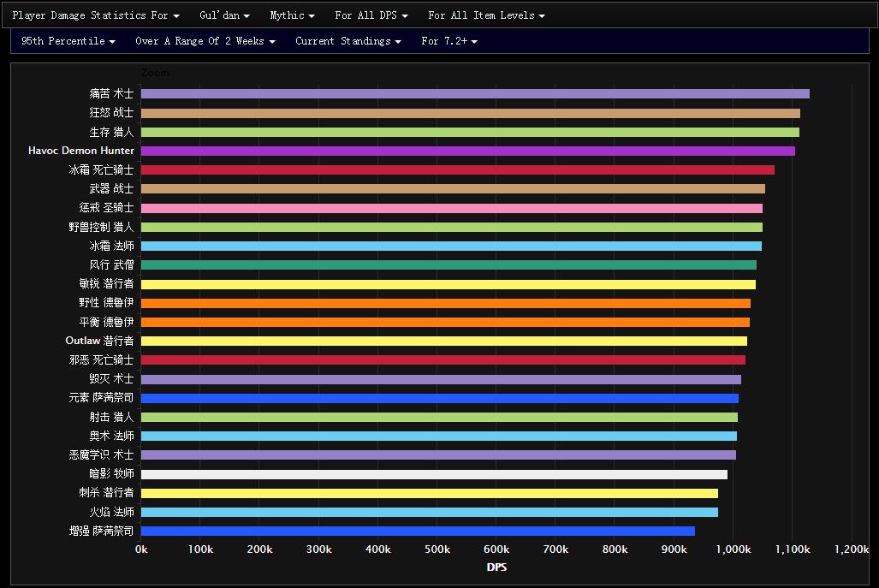Click the white 暗影 牧师 bar

click(x=434, y=474)
